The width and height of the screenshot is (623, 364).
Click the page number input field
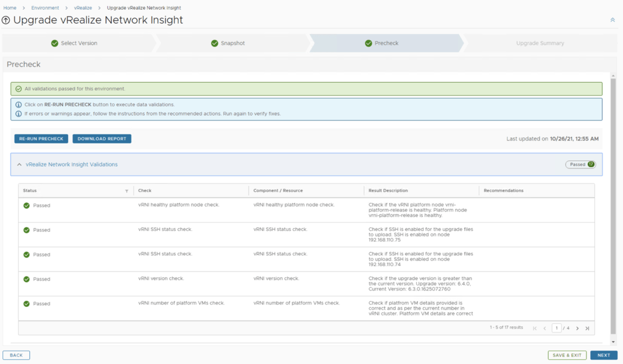[x=557, y=328]
